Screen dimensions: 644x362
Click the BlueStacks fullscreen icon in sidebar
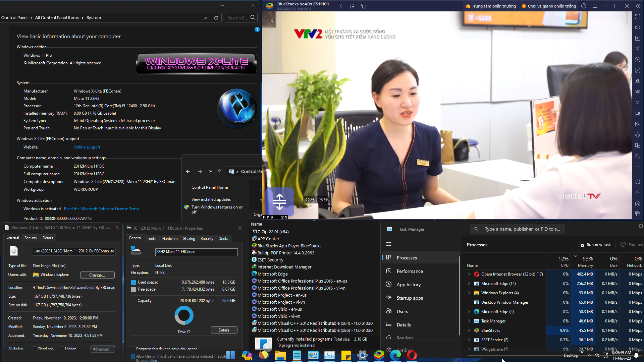pos(638,17)
